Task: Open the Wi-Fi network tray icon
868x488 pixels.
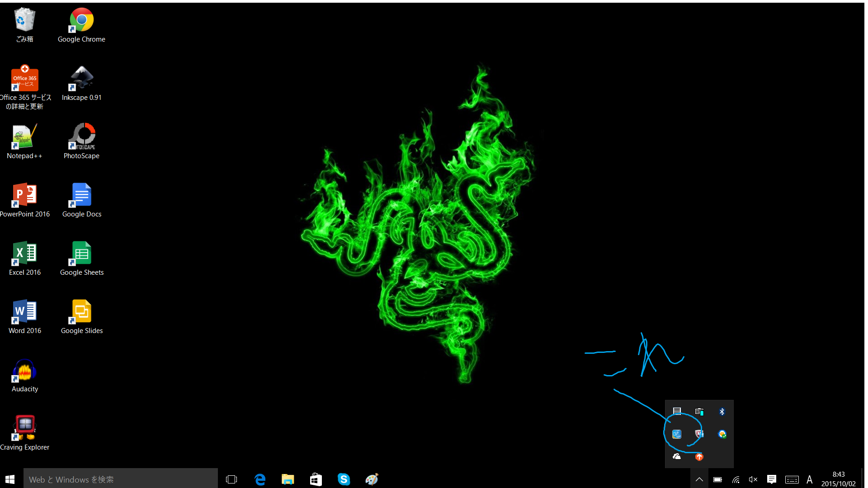Action: pos(736,479)
